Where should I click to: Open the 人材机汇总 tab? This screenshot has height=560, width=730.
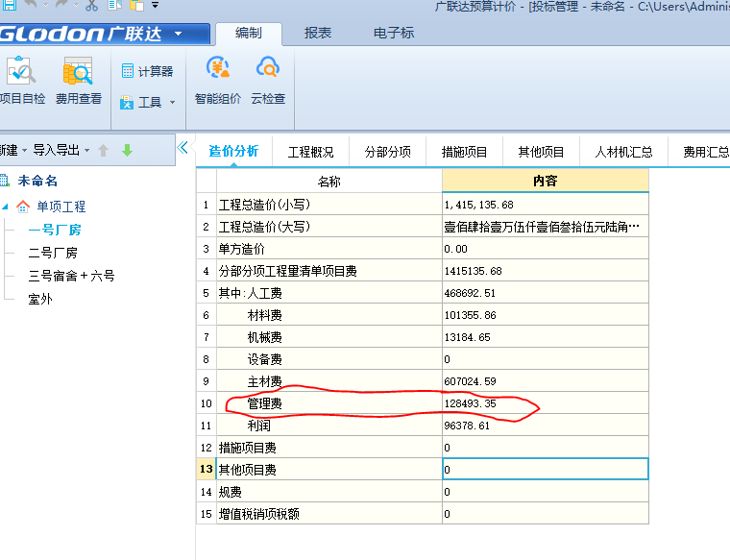pos(623,152)
